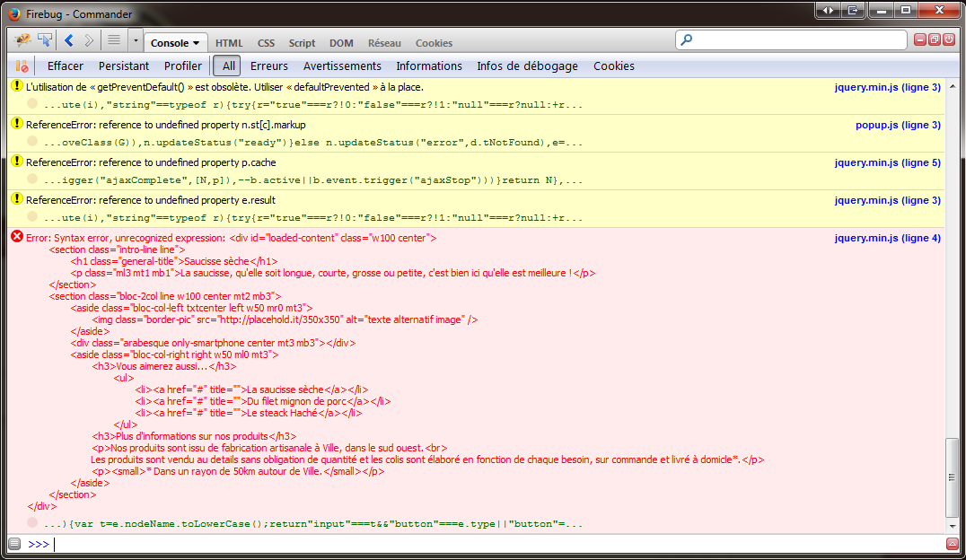Switch to the DOM tab
Image resolution: width=966 pixels, height=560 pixels.
coord(341,43)
